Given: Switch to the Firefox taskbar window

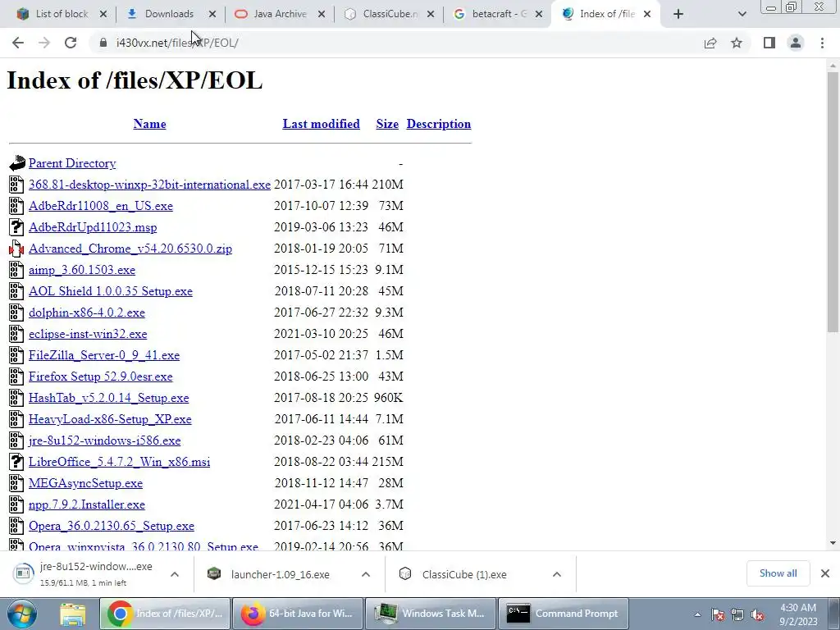Looking at the screenshot, I should pyautogui.click(x=296, y=614).
